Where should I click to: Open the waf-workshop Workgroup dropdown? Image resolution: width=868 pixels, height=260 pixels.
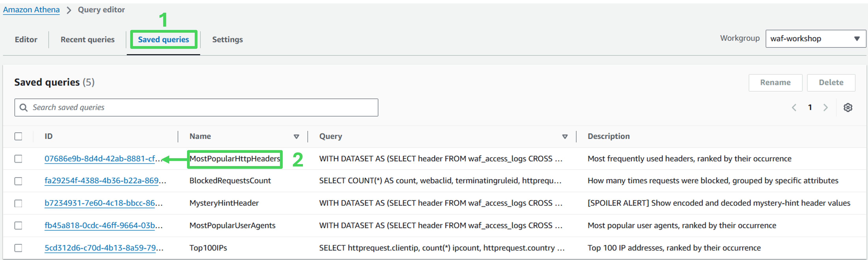pyautogui.click(x=815, y=39)
